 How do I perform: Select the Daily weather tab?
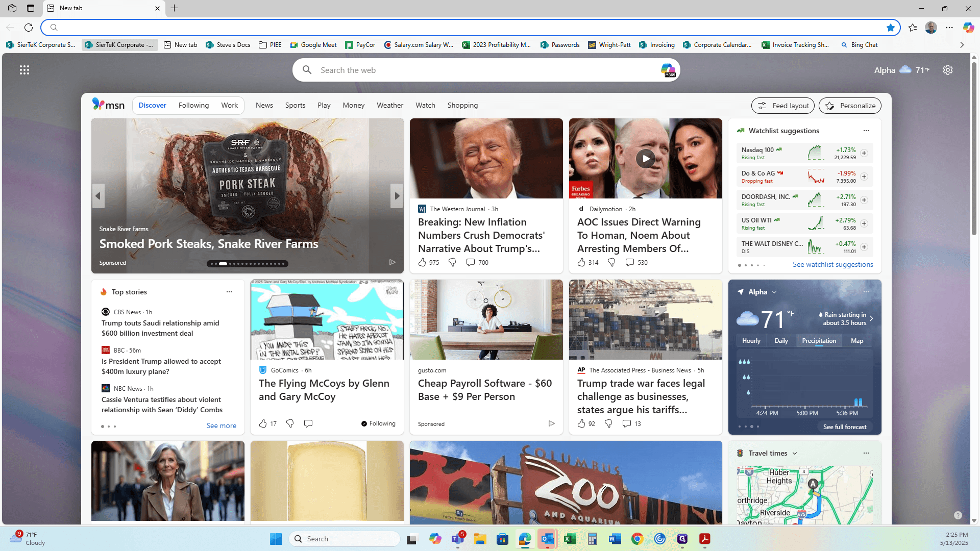tap(781, 341)
